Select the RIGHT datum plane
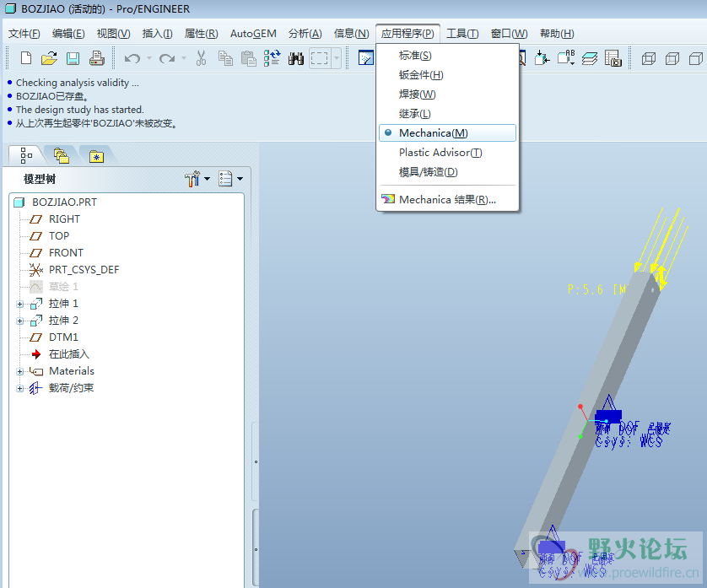Image resolution: width=707 pixels, height=588 pixels. (64, 219)
